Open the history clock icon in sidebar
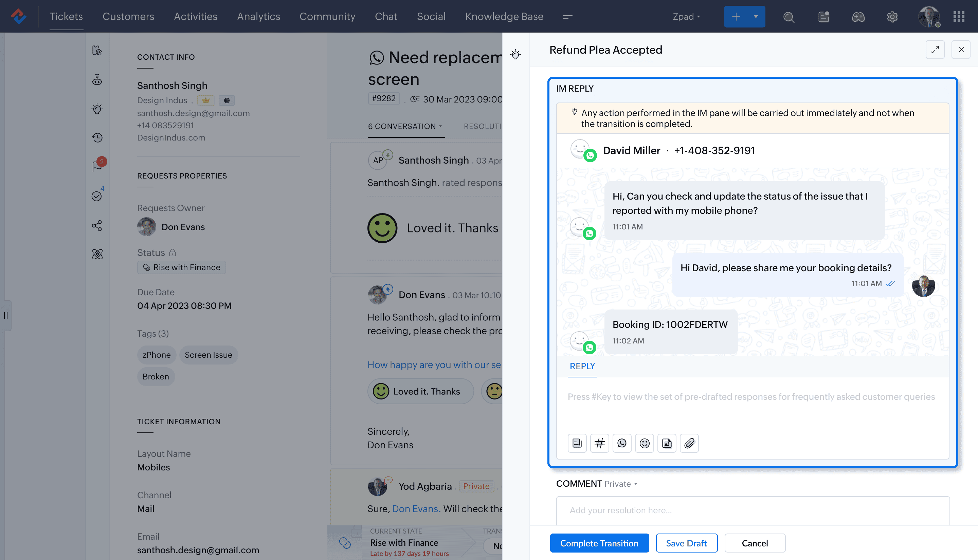Viewport: 978px width, 560px height. [97, 138]
